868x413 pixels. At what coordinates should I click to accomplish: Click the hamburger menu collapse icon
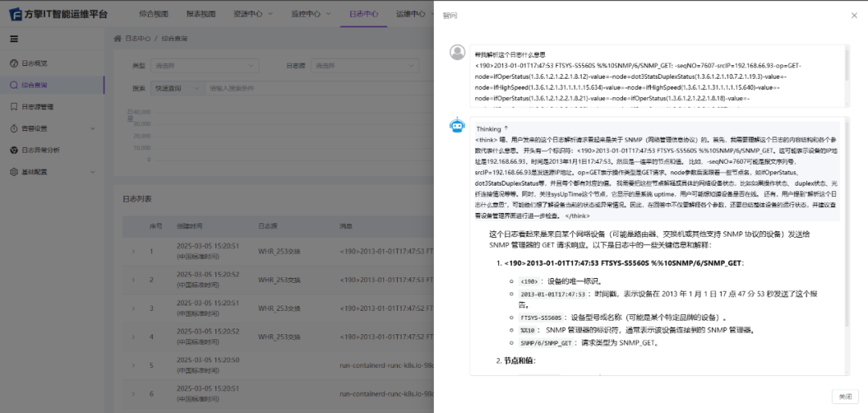tap(14, 39)
